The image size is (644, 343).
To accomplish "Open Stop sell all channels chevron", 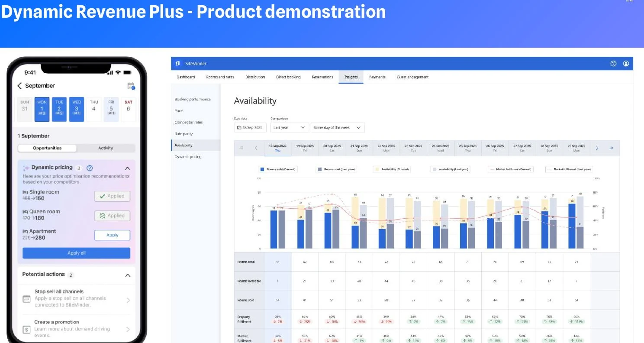I will pos(128,300).
